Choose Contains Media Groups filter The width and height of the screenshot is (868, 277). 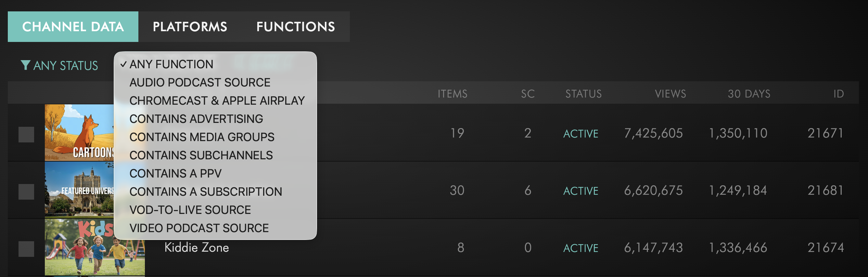coord(201,137)
